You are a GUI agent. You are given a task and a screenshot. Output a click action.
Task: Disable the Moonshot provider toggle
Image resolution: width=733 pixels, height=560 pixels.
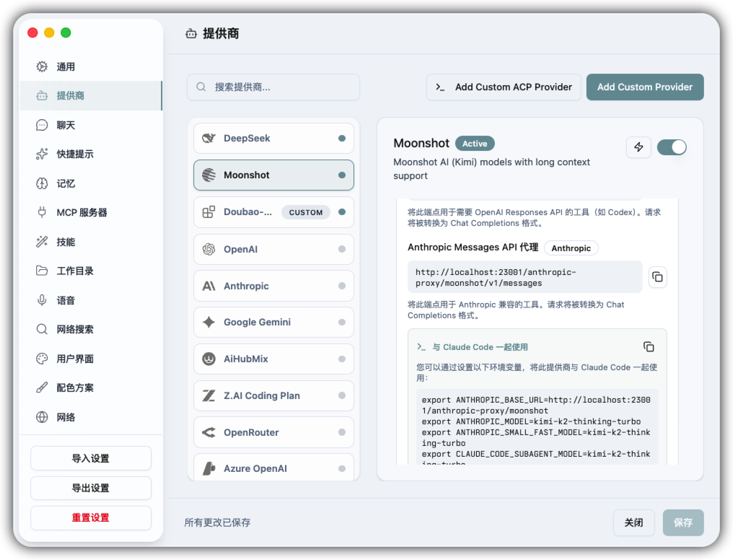point(672,147)
